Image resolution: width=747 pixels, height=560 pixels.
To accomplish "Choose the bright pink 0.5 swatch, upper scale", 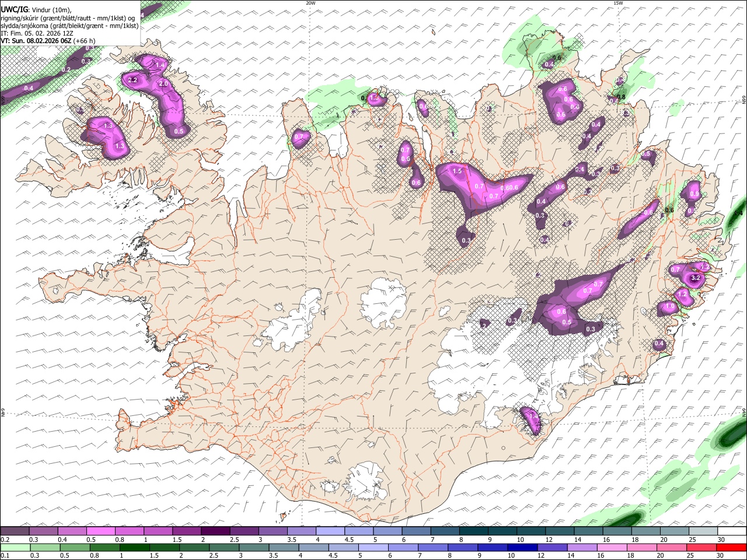I will [x=100, y=531].
